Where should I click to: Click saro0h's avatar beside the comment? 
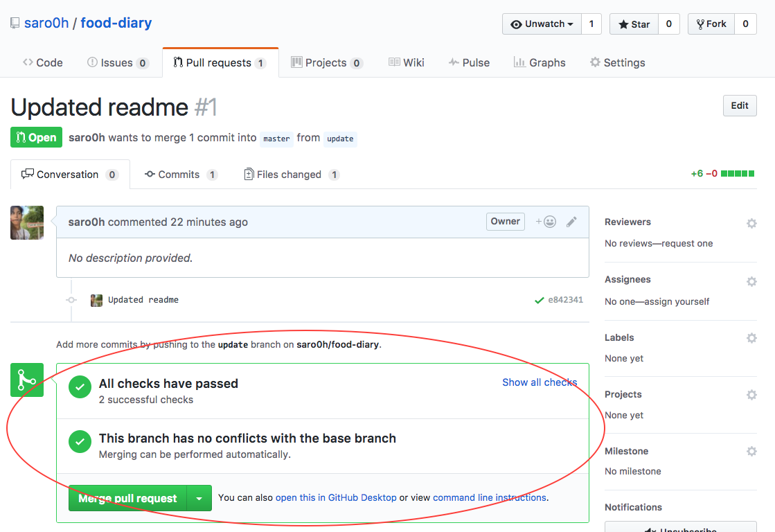click(27, 223)
